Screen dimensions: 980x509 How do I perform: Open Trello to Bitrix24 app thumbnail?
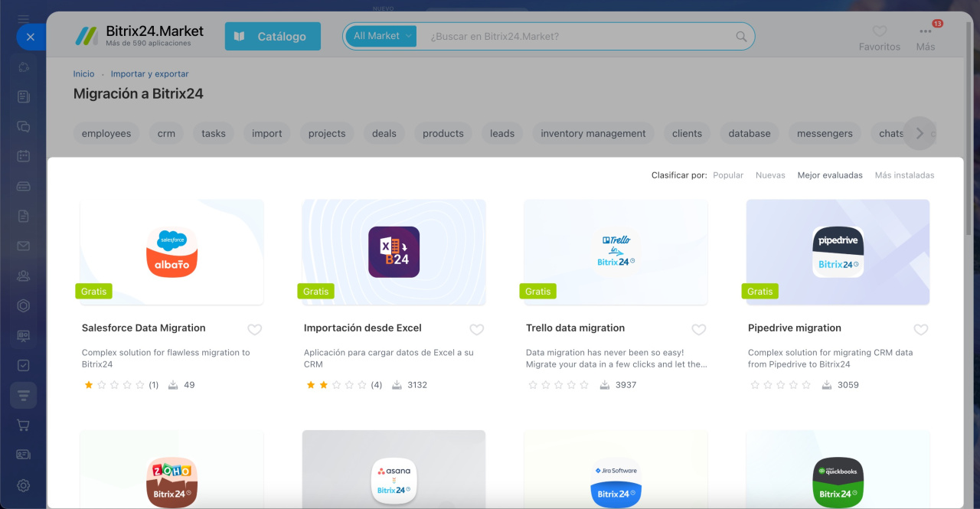tap(616, 252)
